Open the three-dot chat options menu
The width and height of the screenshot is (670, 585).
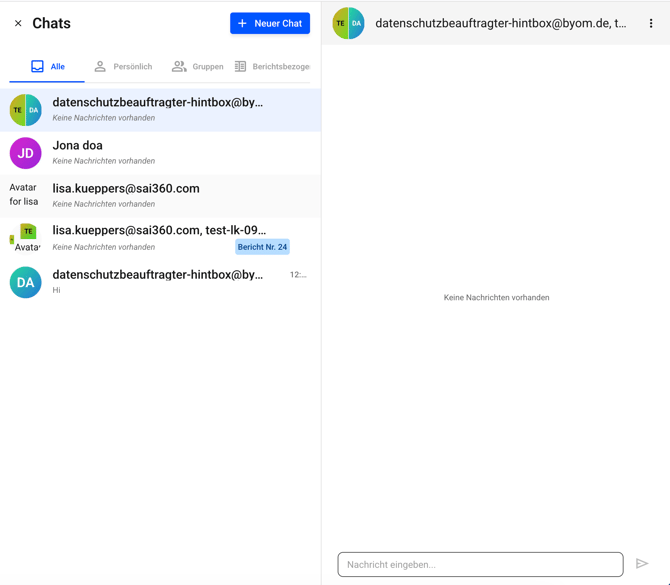pos(651,24)
